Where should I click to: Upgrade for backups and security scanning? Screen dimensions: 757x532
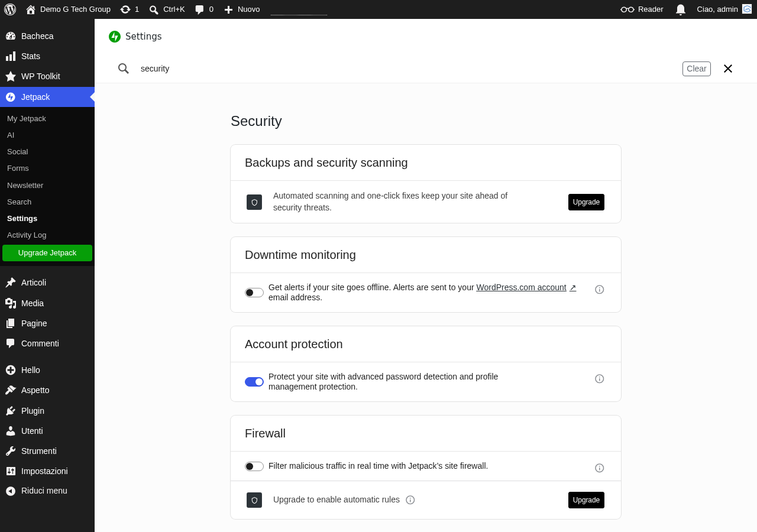(x=586, y=202)
